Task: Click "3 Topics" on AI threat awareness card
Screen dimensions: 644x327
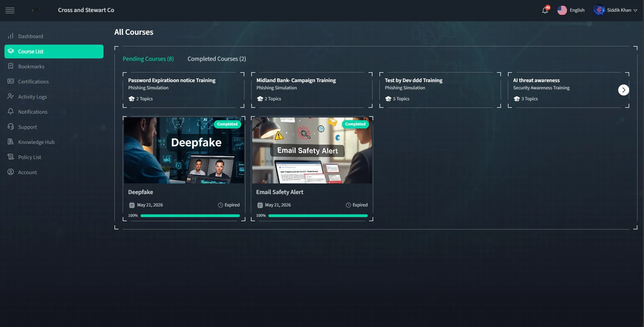Action: pos(530,99)
